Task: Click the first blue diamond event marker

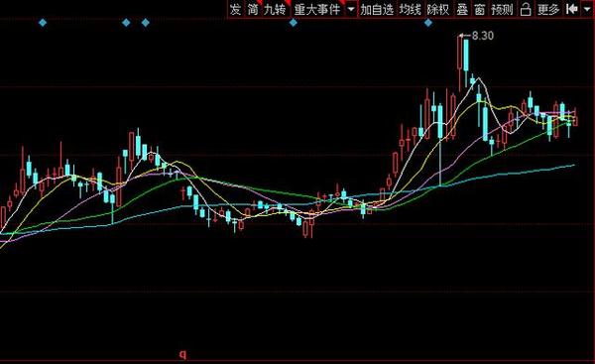Action: (43, 23)
